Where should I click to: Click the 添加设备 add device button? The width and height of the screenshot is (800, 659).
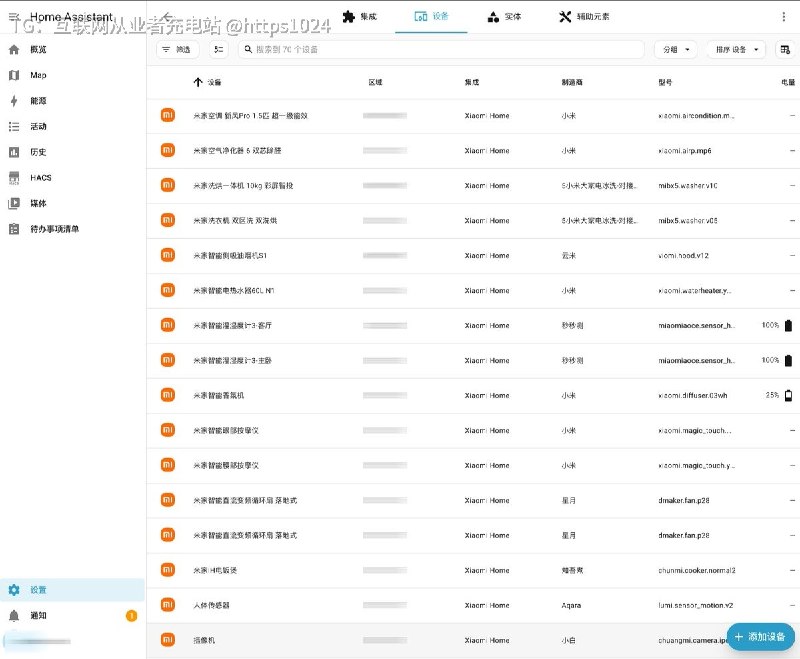coord(760,637)
